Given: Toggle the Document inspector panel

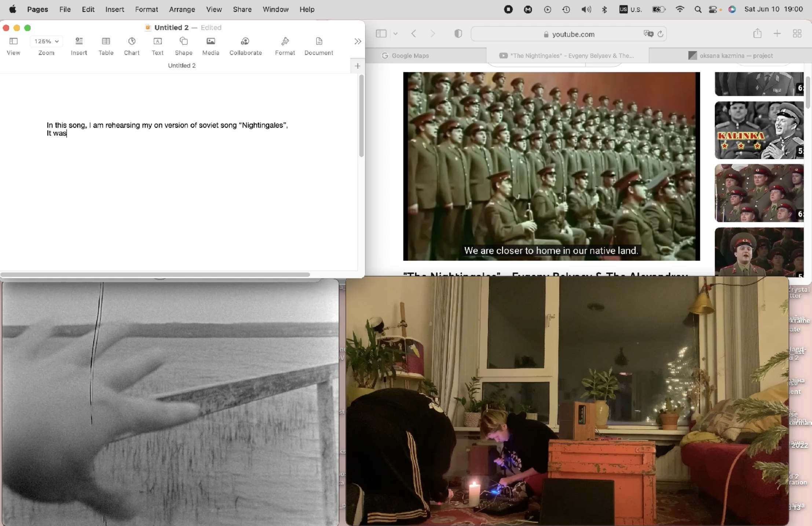Looking at the screenshot, I should pyautogui.click(x=318, y=41).
